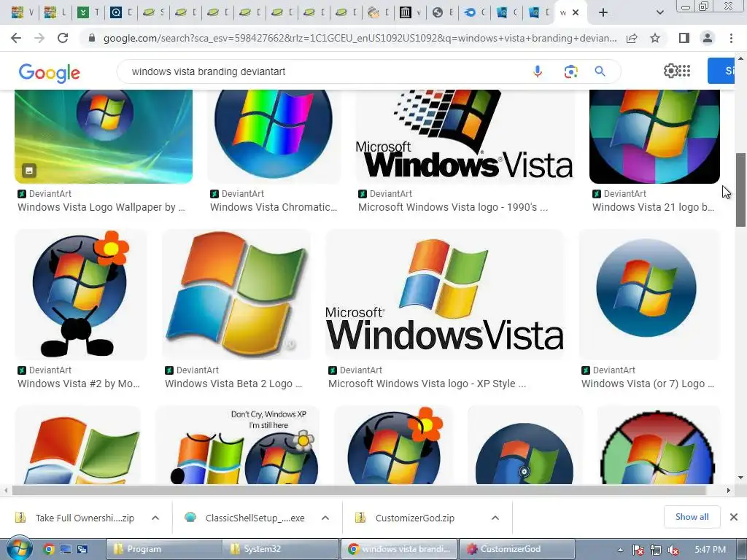Select the Chrome taskbar window button

click(x=399, y=549)
